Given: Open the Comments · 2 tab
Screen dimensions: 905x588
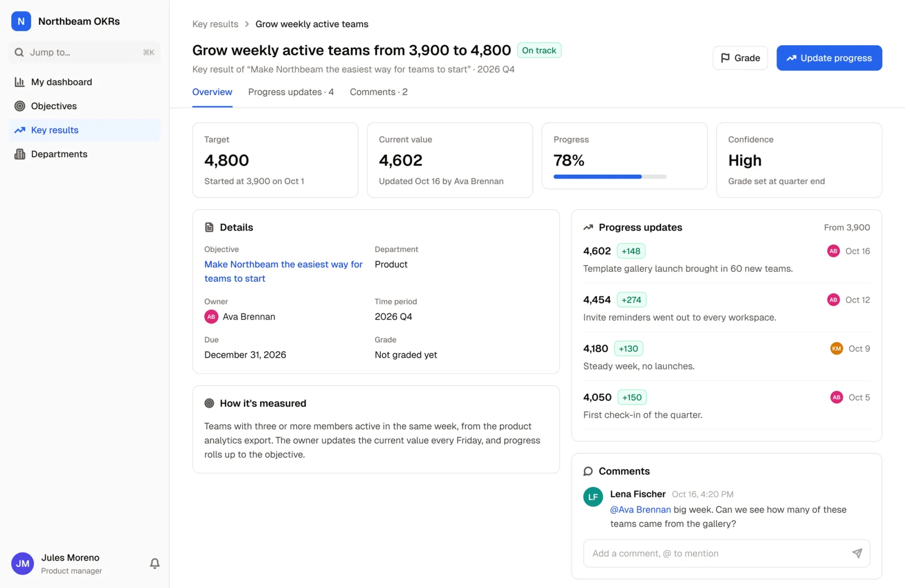Looking at the screenshot, I should coord(378,92).
